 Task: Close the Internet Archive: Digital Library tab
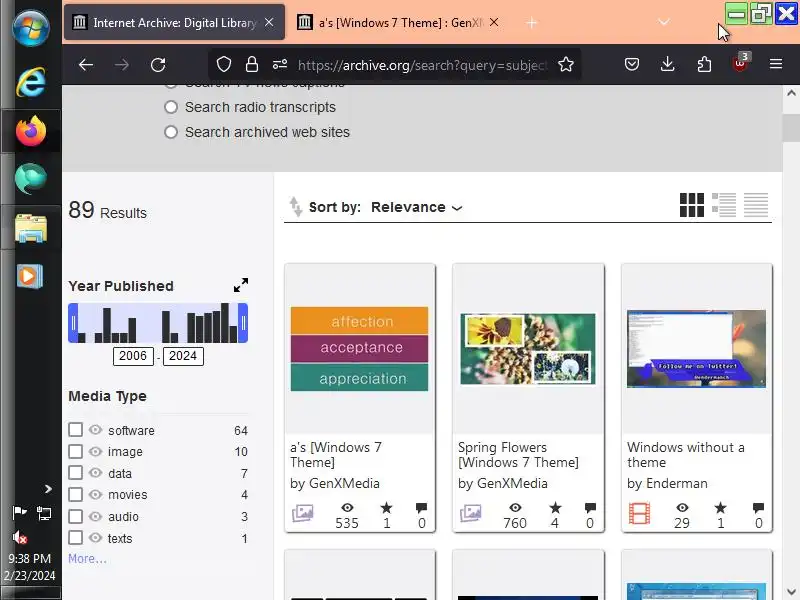pos(269,22)
